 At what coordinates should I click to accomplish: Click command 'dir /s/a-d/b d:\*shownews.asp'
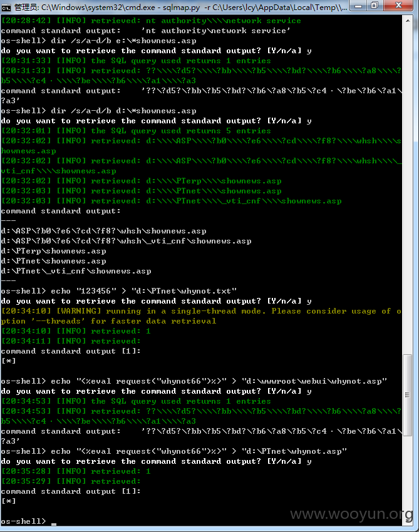tap(123, 111)
